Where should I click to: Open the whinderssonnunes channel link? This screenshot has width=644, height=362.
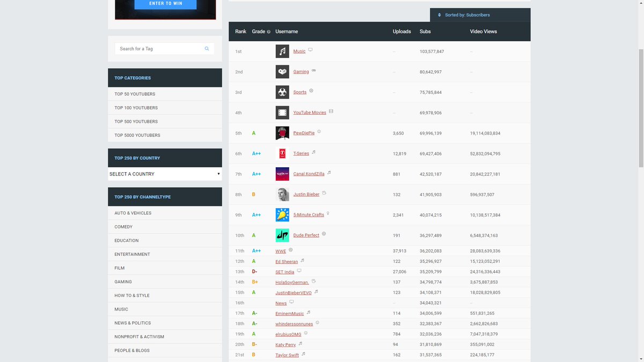[x=294, y=324]
